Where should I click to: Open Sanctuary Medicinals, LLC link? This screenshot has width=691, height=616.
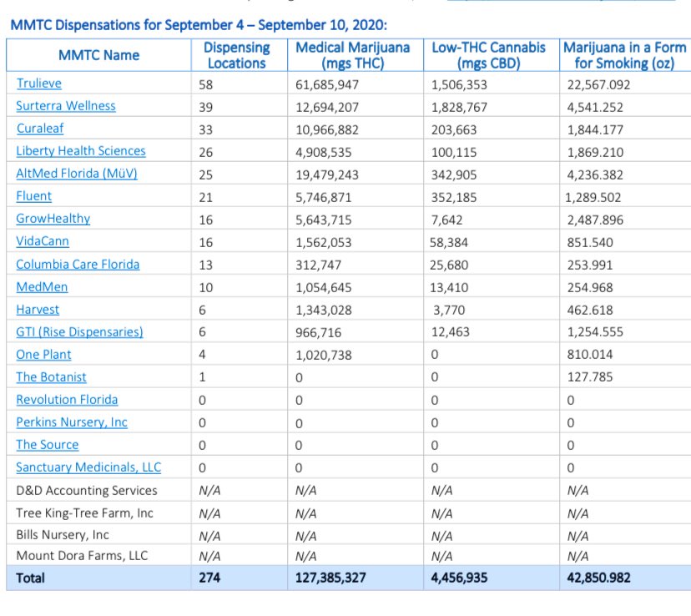pyautogui.click(x=88, y=467)
